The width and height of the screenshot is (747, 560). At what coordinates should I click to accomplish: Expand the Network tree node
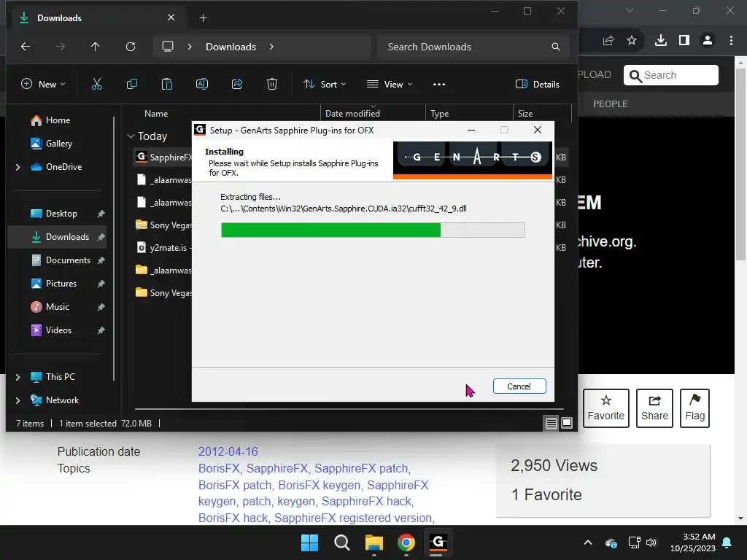(18, 400)
